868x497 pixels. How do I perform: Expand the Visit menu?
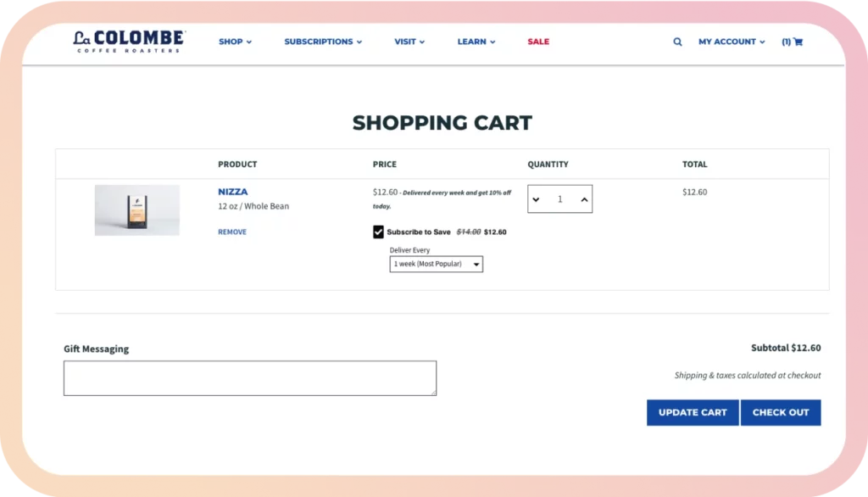409,42
